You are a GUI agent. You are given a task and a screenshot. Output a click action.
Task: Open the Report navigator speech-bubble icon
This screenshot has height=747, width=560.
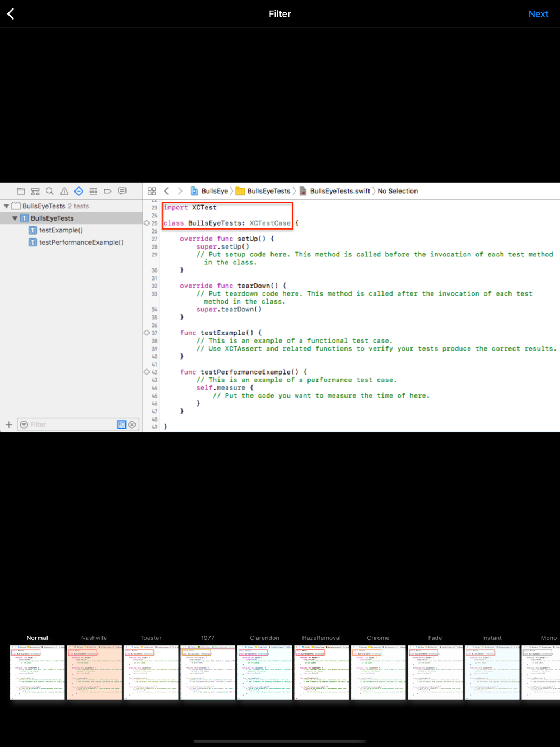[122, 191]
